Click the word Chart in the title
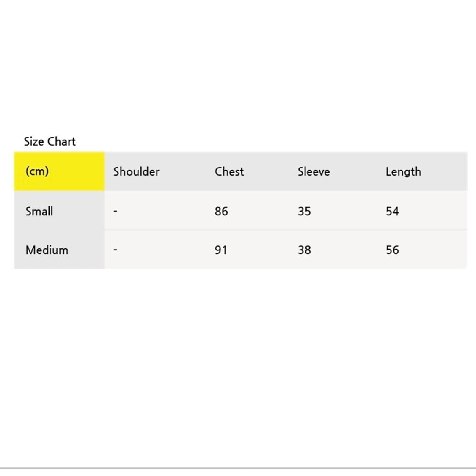476x476 pixels. tap(62, 141)
